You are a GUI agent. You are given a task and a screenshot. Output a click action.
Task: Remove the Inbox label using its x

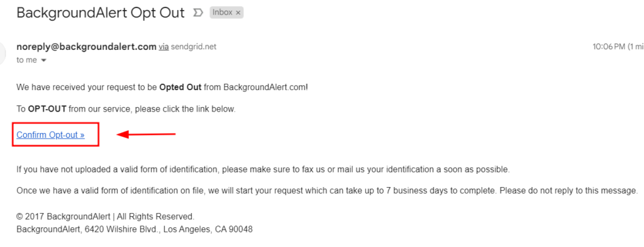click(x=238, y=13)
